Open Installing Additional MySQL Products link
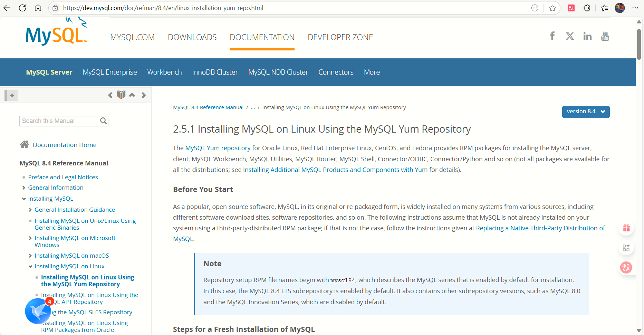644x335 pixels. click(x=335, y=170)
